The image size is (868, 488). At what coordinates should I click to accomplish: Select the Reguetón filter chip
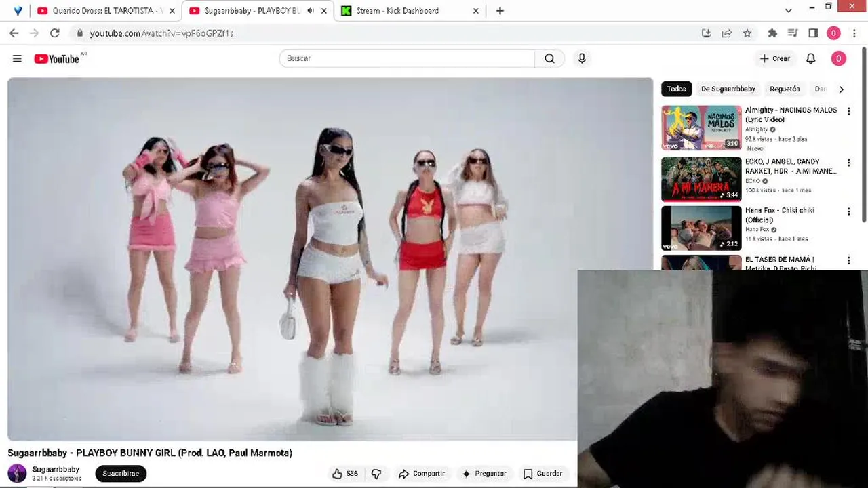(785, 89)
